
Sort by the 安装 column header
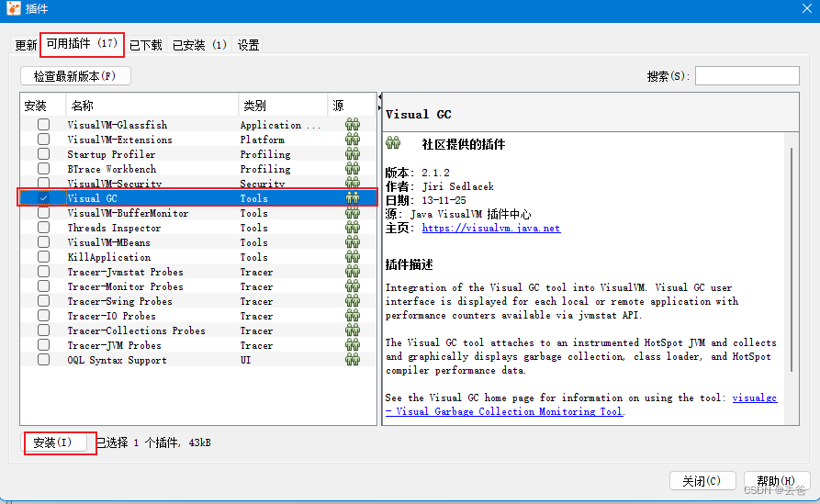click(43, 105)
